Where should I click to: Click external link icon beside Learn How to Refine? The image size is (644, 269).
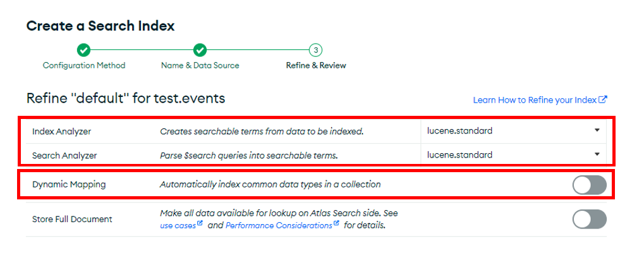[603, 99]
